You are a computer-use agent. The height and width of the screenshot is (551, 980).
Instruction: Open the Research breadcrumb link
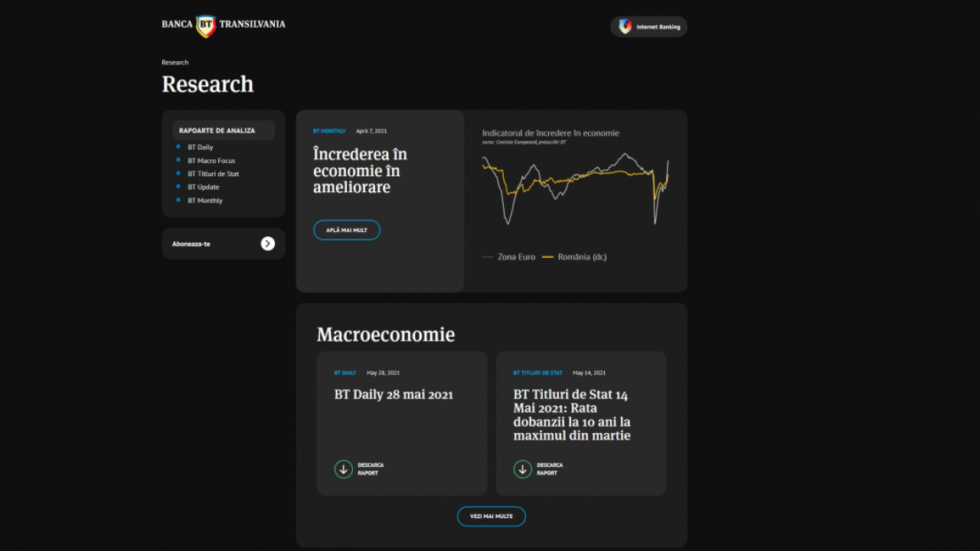(x=175, y=62)
